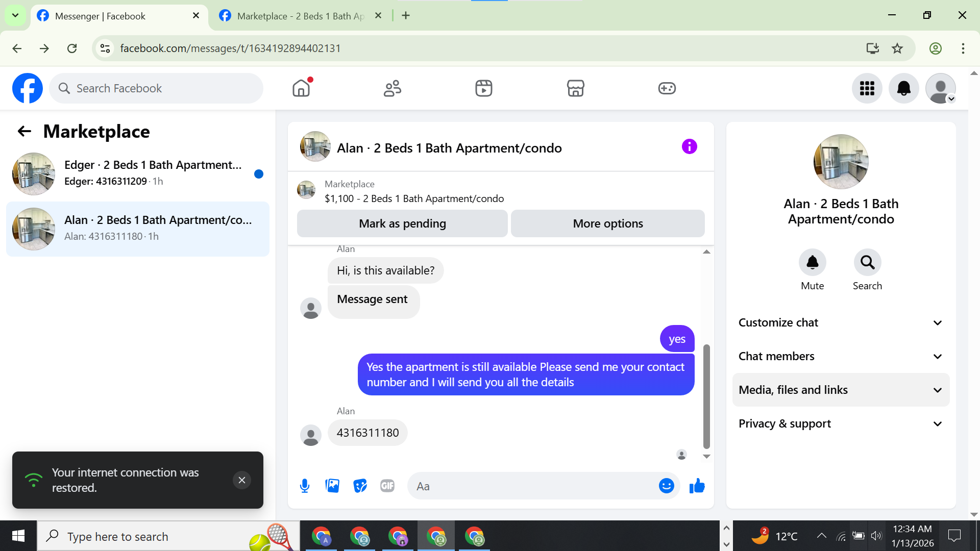The height and width of the screenshot is (551, 980).
Task: Open conversation information purple icon
Action: tap(689, 147)
